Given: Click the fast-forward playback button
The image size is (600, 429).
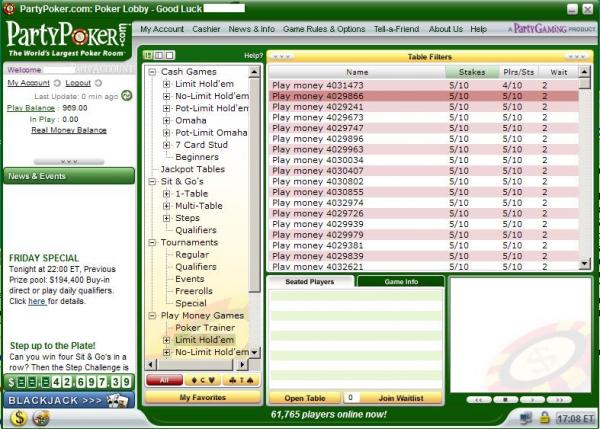Looking at the screenshot, I should (559, 400).
